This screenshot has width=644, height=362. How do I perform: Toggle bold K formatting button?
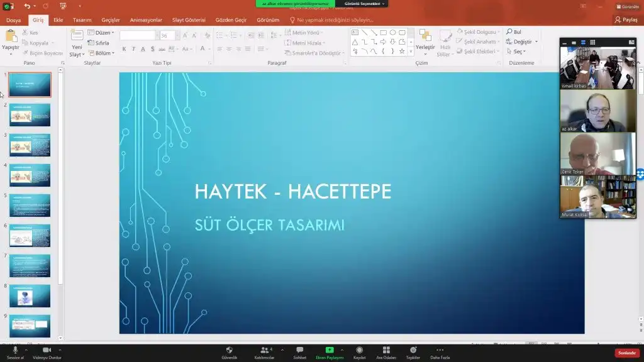124,49
